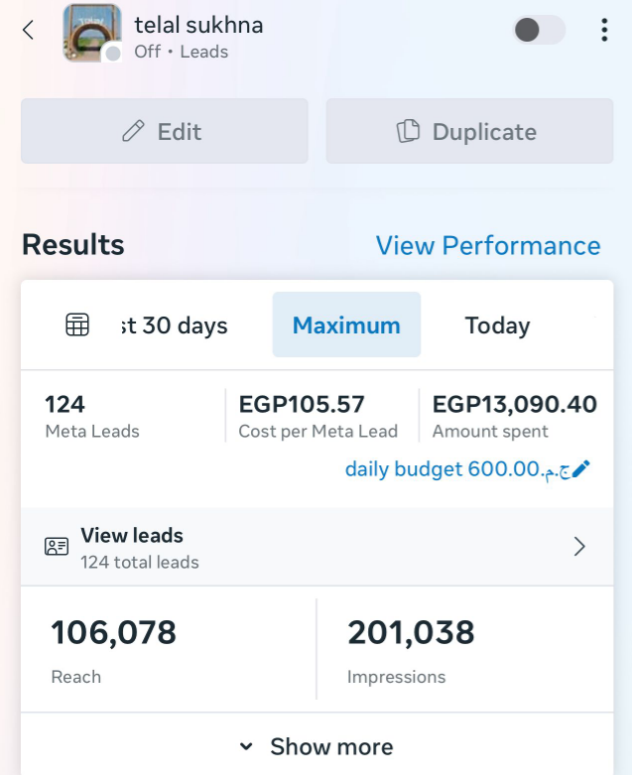This screenshot has width=632, height=775.
Task: Click the pencil icon on Edit
Action: [133, 132]
